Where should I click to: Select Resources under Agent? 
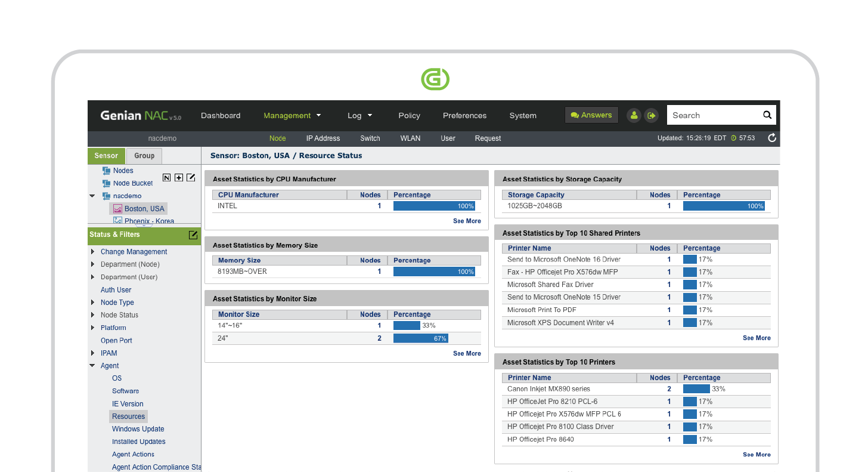coord(128,417)
